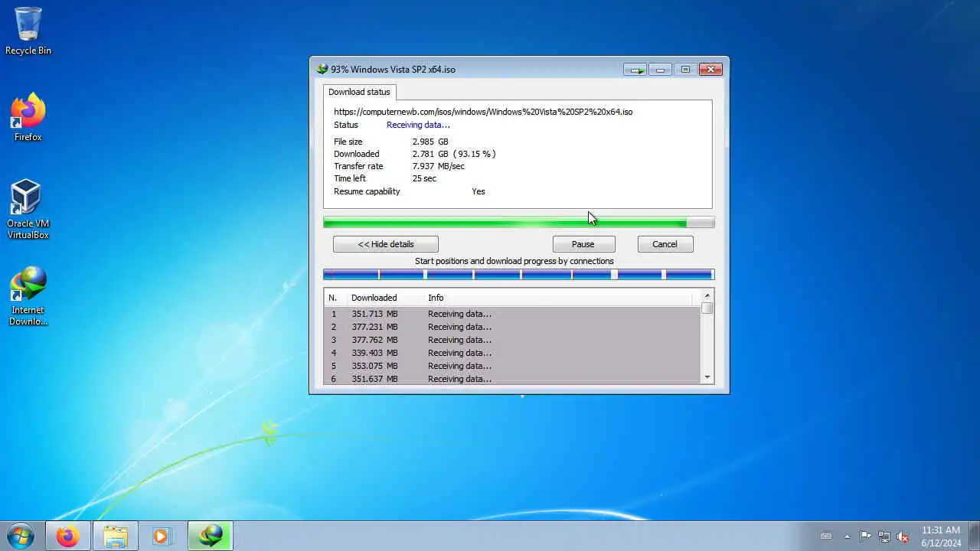Show hidden tray icons arrow
Image resolution: width=980 pixels, height=551 pixels.
(847, 536)
